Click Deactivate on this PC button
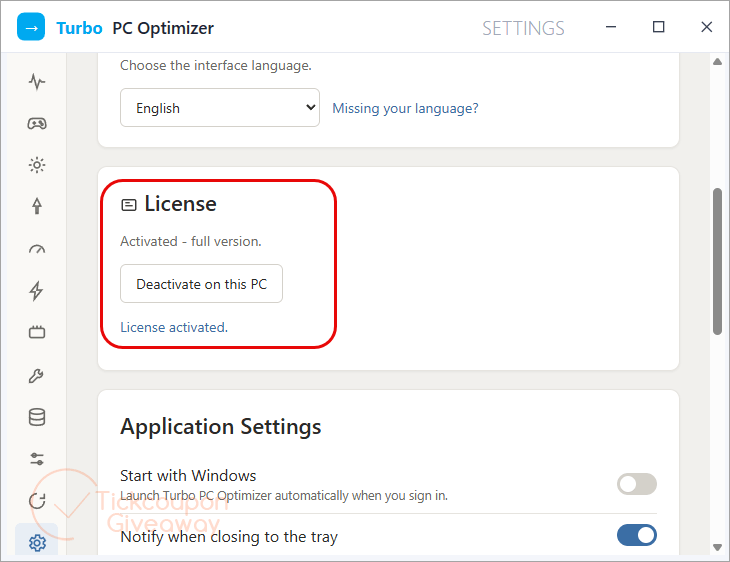 tap(201, 284)
